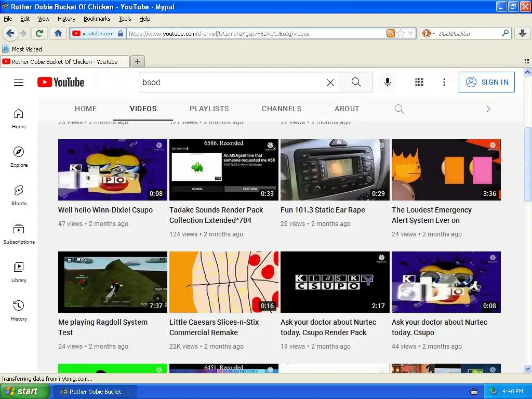
Task: Open Subscriptions in the YouTube sidebar
Action: pos(19,234)
